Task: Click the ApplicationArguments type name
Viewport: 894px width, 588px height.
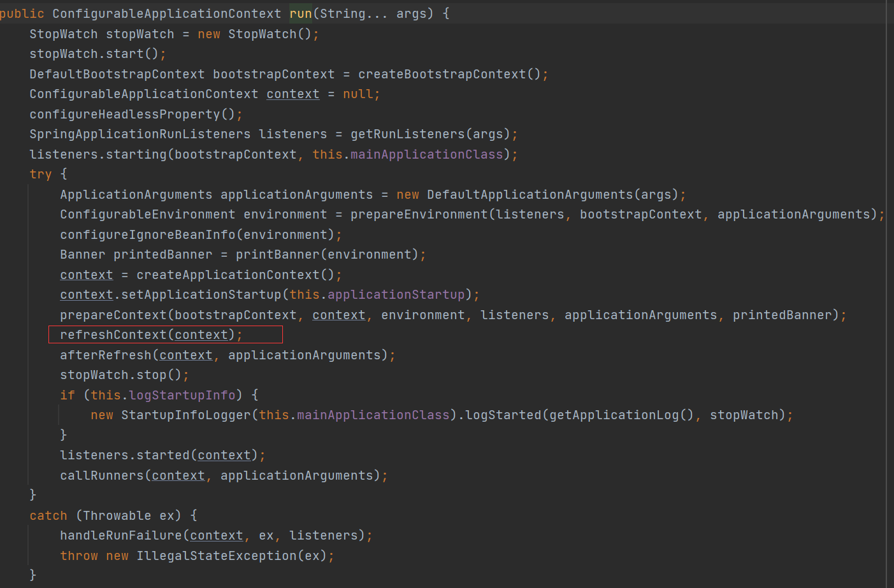Action: 136,194
